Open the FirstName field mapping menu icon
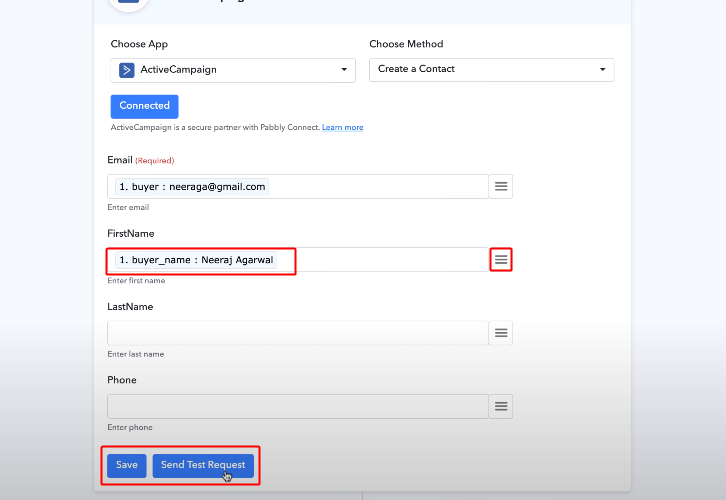 (x=501, y=260)
